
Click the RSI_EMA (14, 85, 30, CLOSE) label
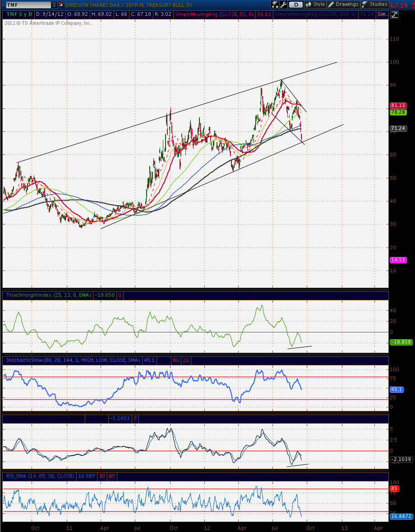(40, 476)
